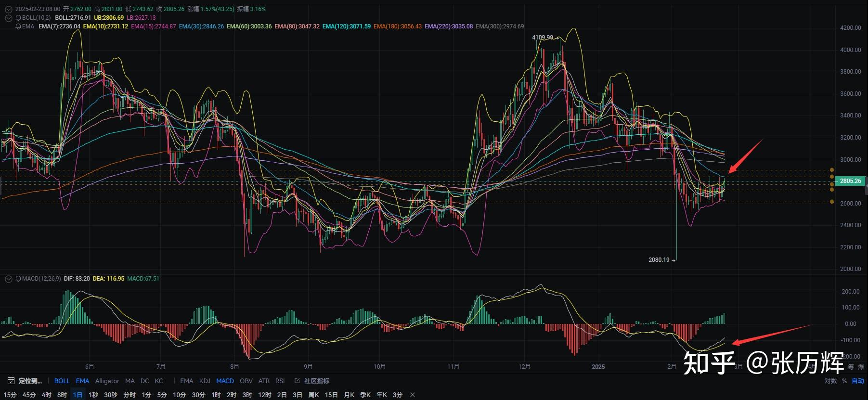This screenshot has height=400, width=868.
Task: Click the calendar locate-to-date icon
Action: 11,381
